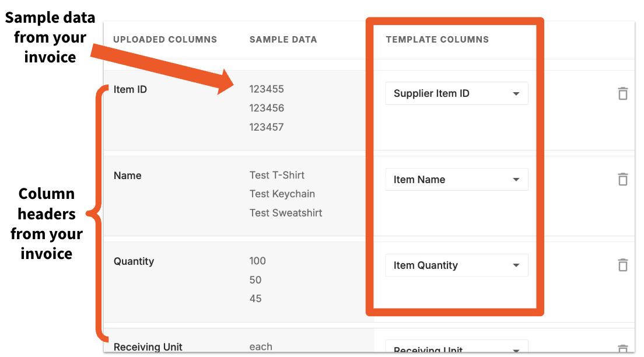The height and width of the screenshot is (357, 644).
Task: Click the Quantity row header label
Action: [x=134, y=261]
